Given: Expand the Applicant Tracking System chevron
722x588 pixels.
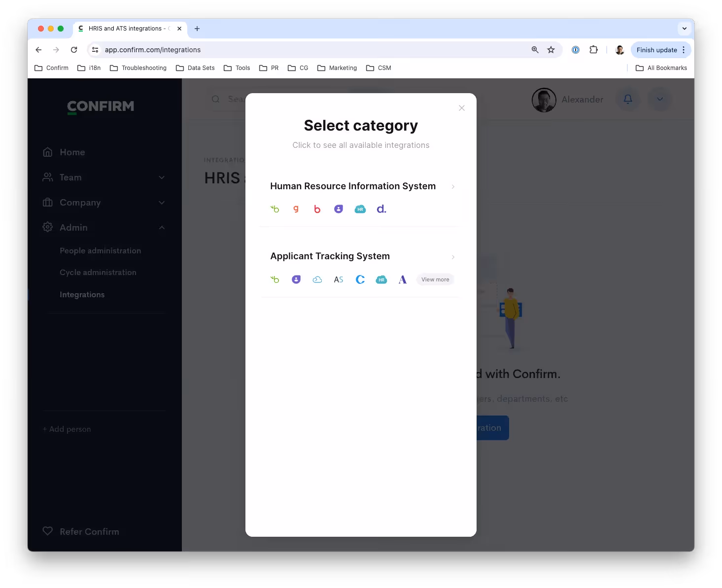Looking at the screenshot, I should pyautogui.click(x=453, y=257).
